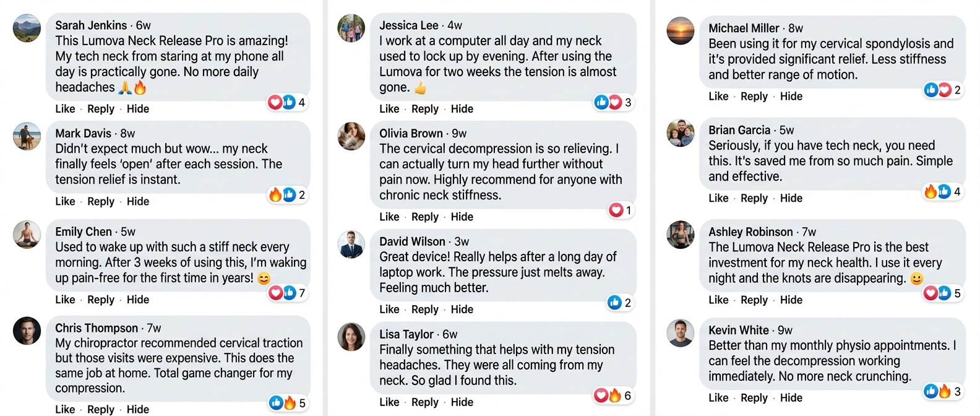Like Kevin White's comment

point(718,398)
